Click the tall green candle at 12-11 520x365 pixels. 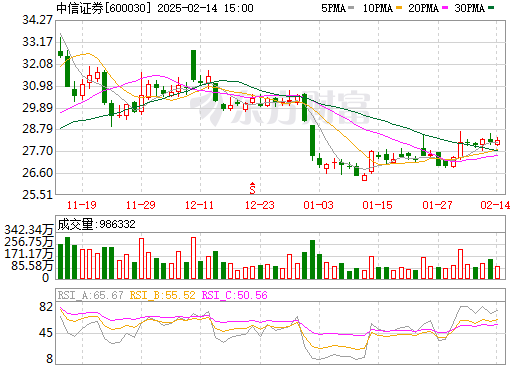coord(193,65)
